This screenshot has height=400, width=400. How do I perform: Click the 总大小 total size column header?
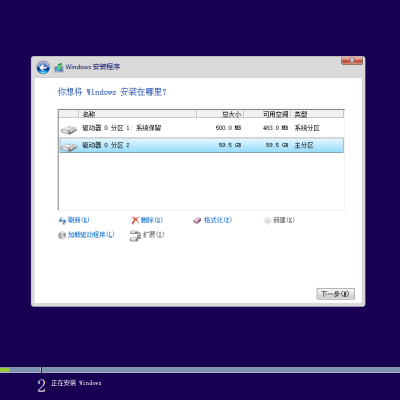(220, 114)
